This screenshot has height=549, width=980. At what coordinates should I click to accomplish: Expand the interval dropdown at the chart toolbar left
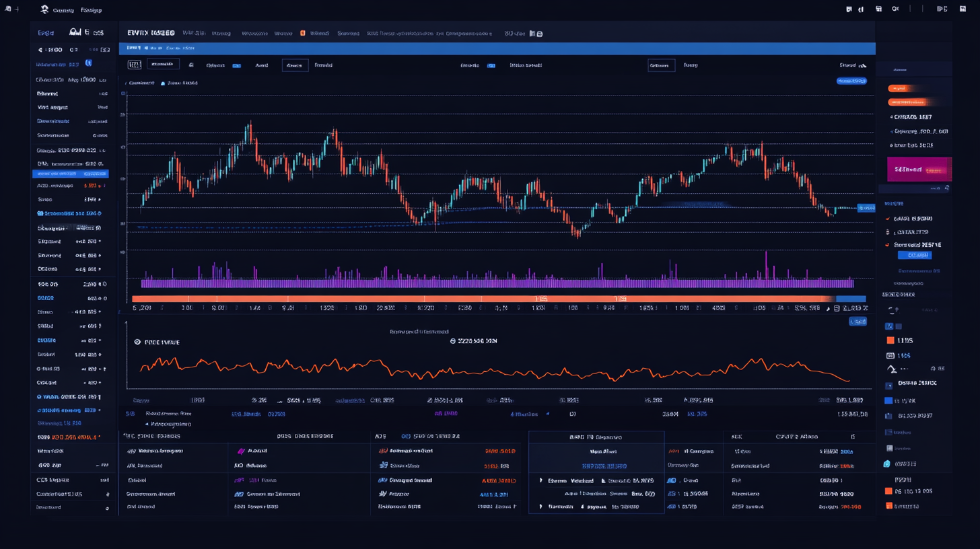point(163,65)
